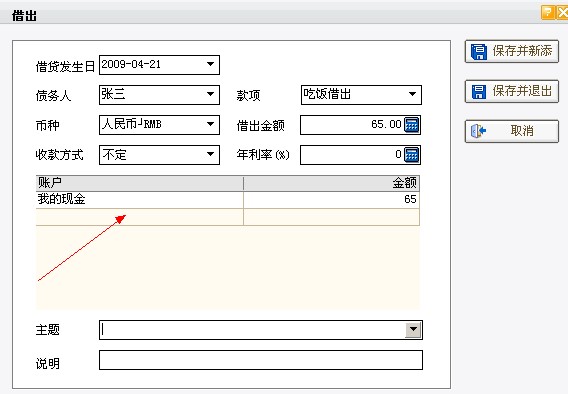The image size is (568, 394).
Task: Click 取消 button
Action: coord(511,131)
